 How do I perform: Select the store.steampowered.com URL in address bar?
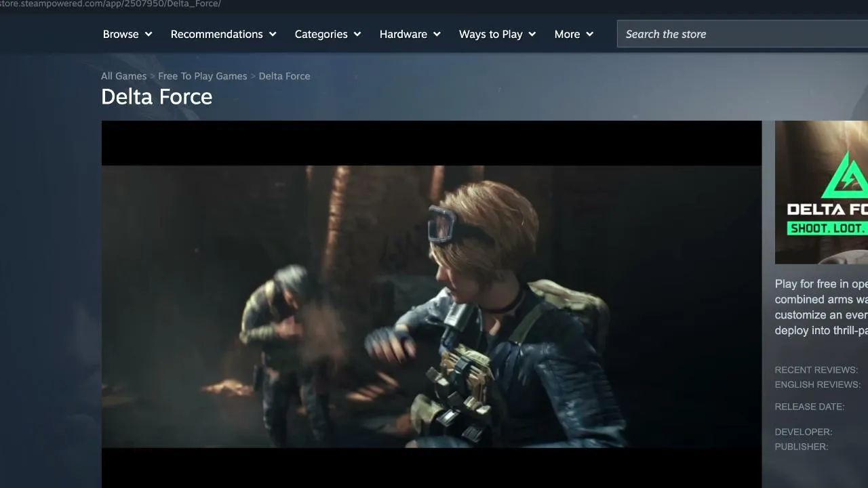click(x=111, y=4)
